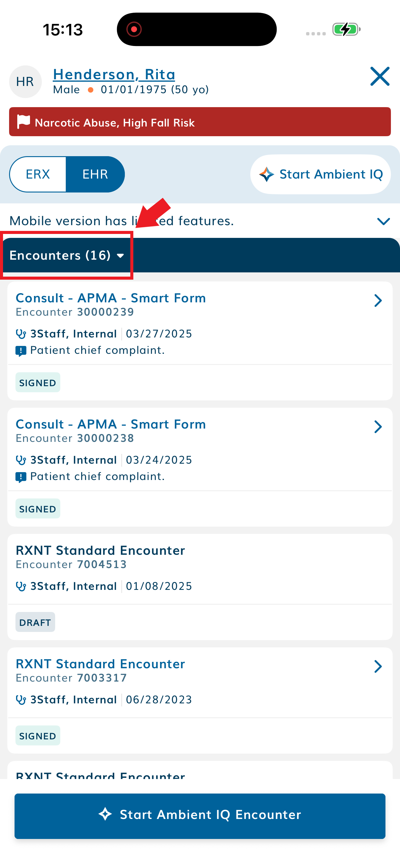
Task: Switch to the ERX tab
Action: tap(38, 174)
